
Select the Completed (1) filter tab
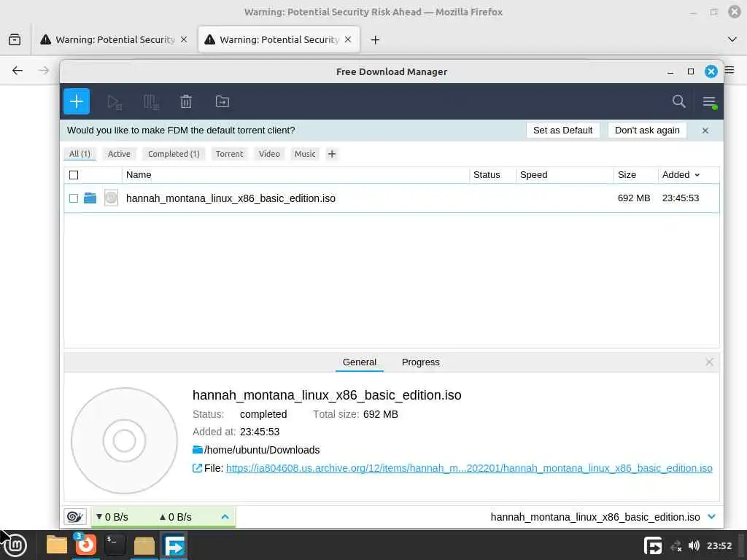click(x=174, y=154)
